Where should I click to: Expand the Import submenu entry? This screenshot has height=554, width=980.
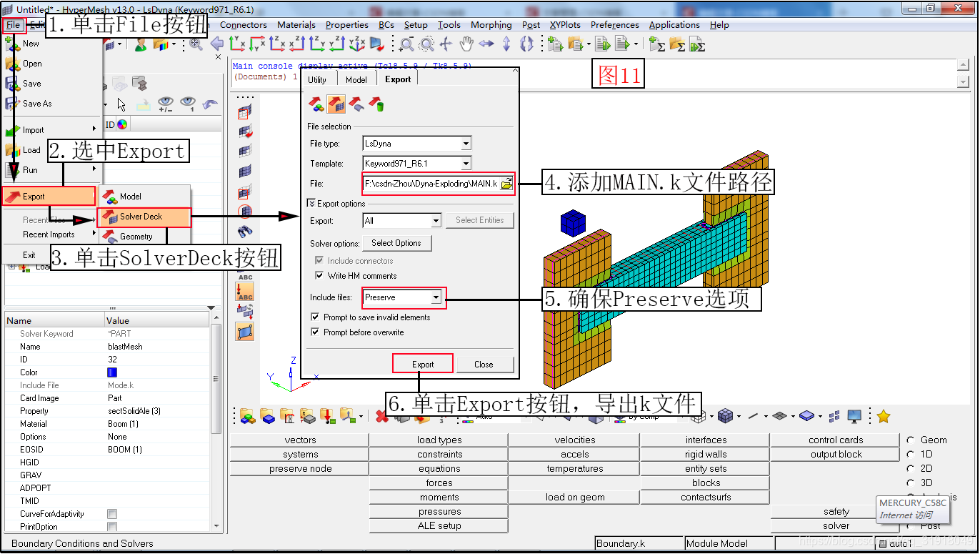pyautogui.click(x=52, y=130)
